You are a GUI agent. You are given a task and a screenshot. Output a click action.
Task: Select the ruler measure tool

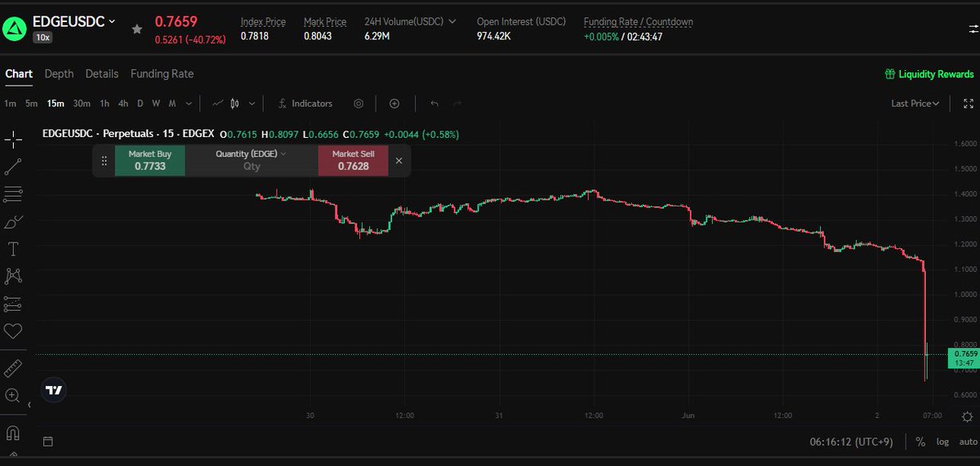point(13,368)
